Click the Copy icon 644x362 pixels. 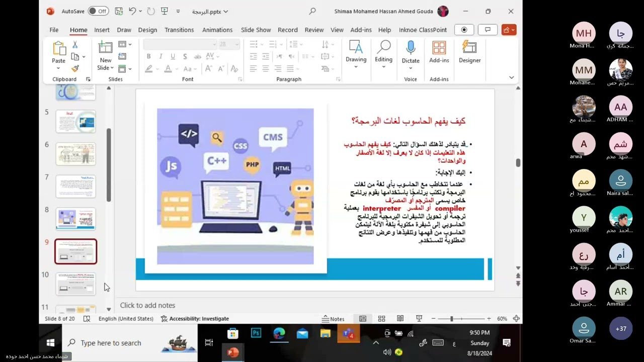(75, 56)
